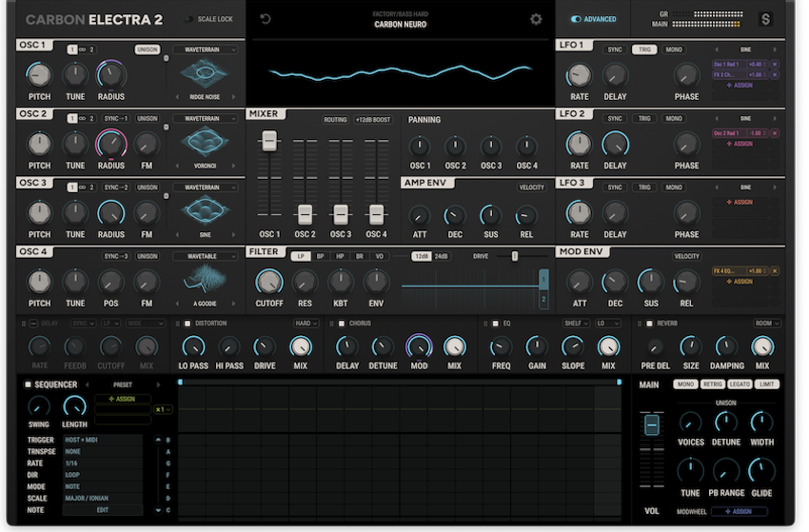This screenshot has height=532, width=809.
Task: Open the EQ Shelf dropdown
Action: click(576, 324)
